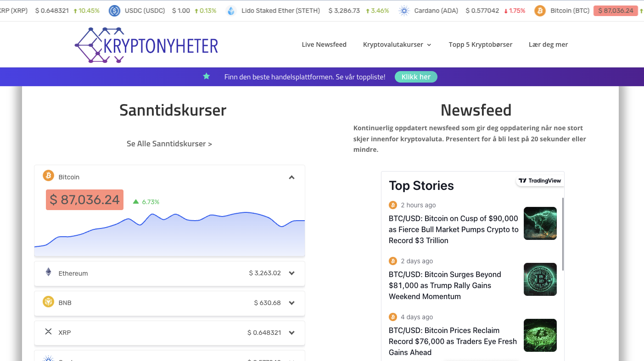Click the ticker Bitcoin price $ 87,036.24

[616, 11]
